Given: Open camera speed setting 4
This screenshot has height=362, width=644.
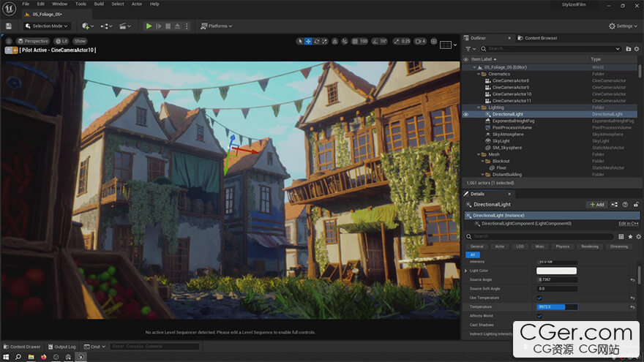Looking at the screenshot, I should point(420,41).
